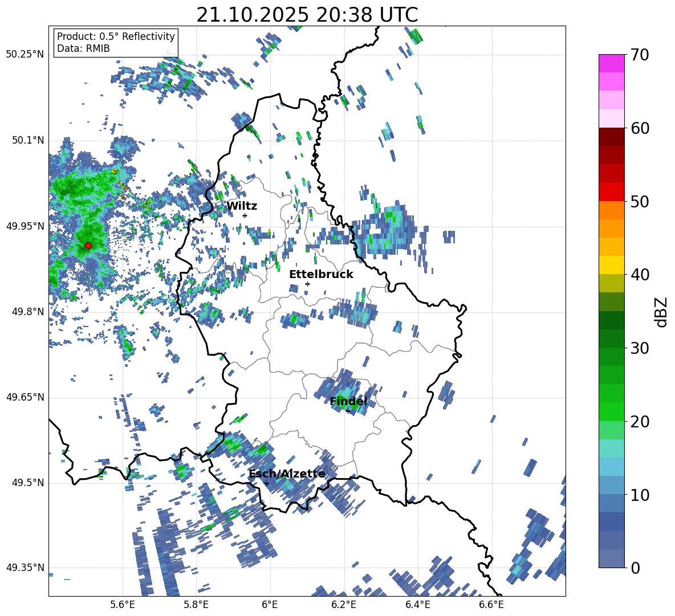675x616 pixels.
Task: Click the Ettelbruck city label
Action: coord(321,275)
